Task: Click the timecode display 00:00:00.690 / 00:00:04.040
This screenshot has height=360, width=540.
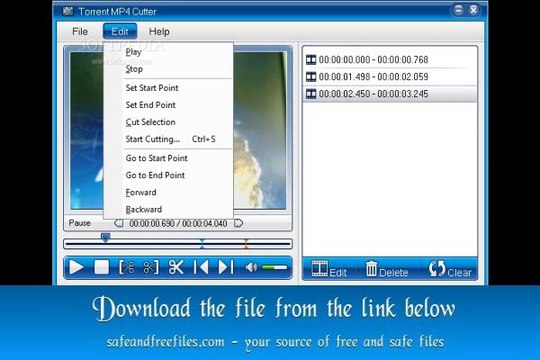Action: 178,224
